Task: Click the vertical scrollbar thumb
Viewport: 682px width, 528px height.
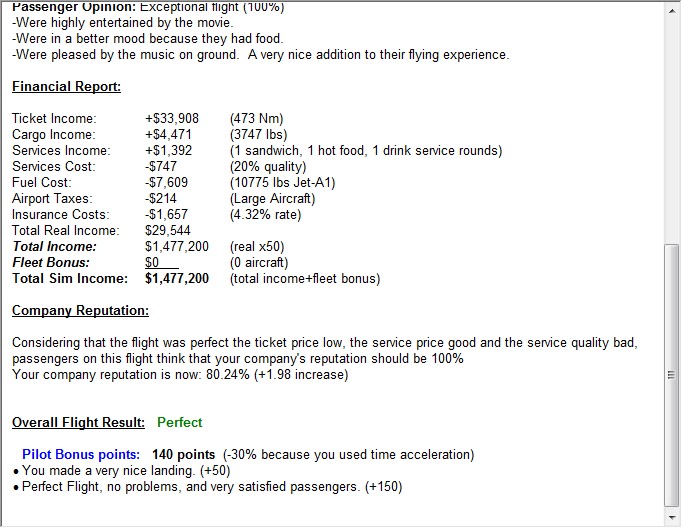Action: pos(671,375)
